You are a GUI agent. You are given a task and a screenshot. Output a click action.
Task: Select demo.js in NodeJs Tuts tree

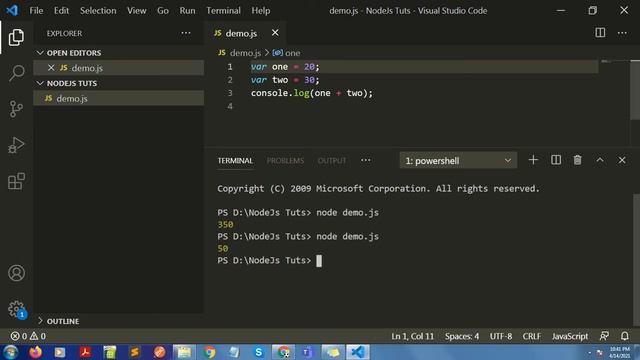pos(119,98)
